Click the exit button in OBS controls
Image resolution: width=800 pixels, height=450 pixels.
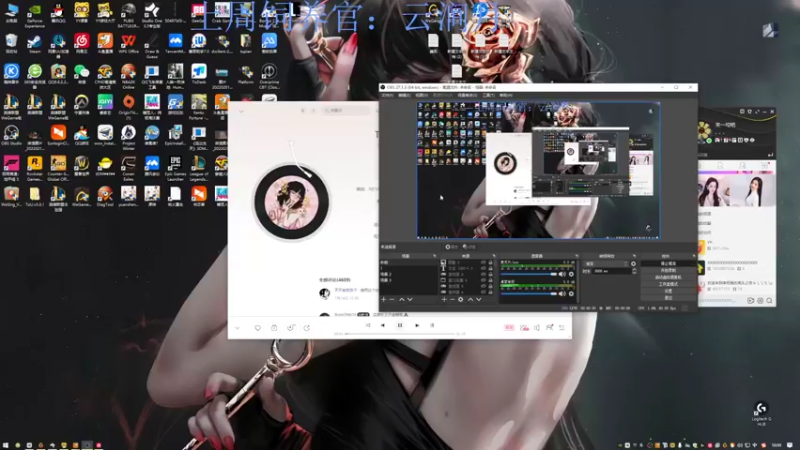(668, 298)
